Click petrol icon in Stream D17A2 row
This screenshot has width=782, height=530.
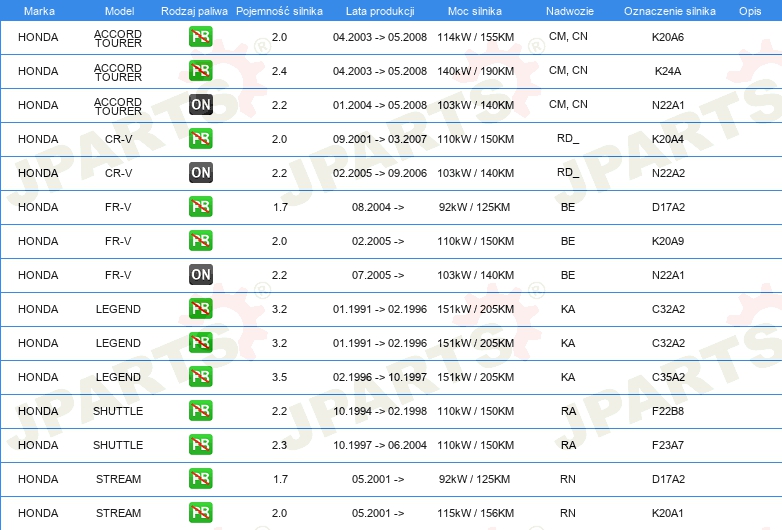click(200, 478)
